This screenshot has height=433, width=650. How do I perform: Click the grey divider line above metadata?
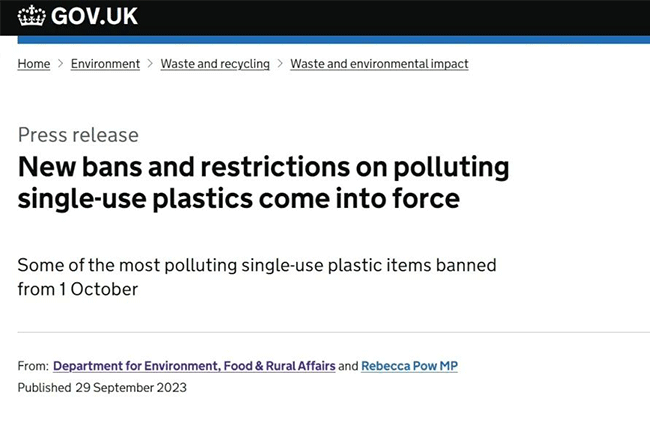(334, 332)
